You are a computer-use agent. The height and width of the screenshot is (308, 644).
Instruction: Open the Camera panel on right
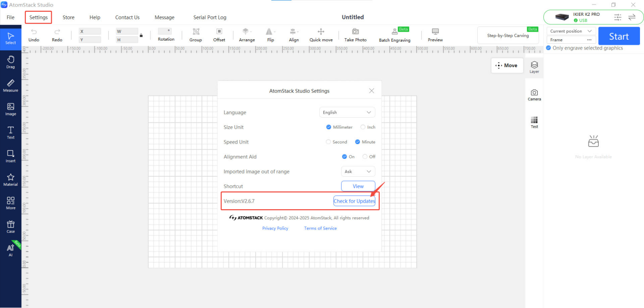534,95
